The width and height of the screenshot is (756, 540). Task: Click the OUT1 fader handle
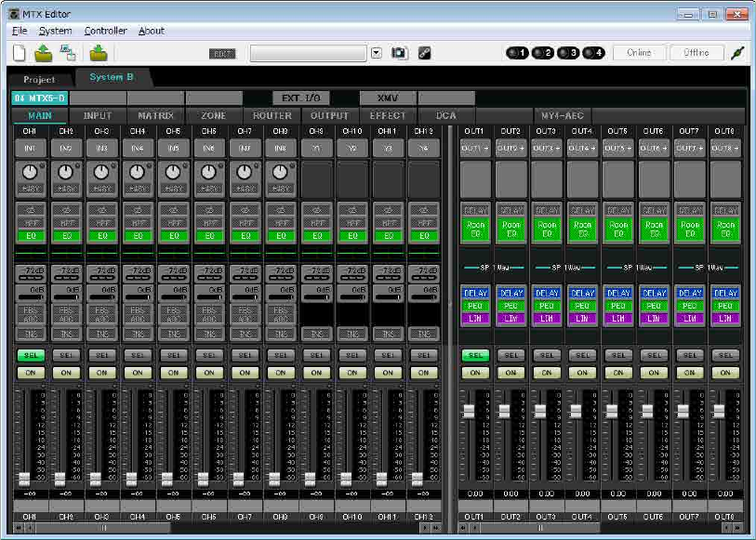(469, 412)
